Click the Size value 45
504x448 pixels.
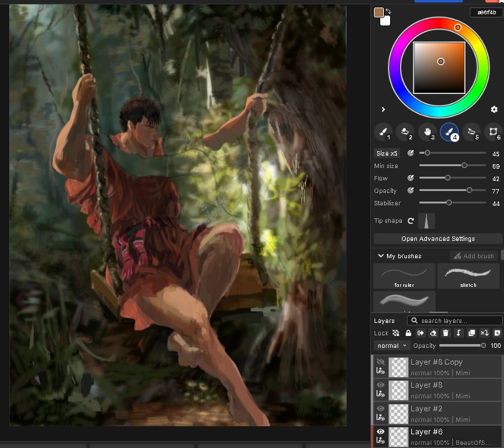point(496,154)
